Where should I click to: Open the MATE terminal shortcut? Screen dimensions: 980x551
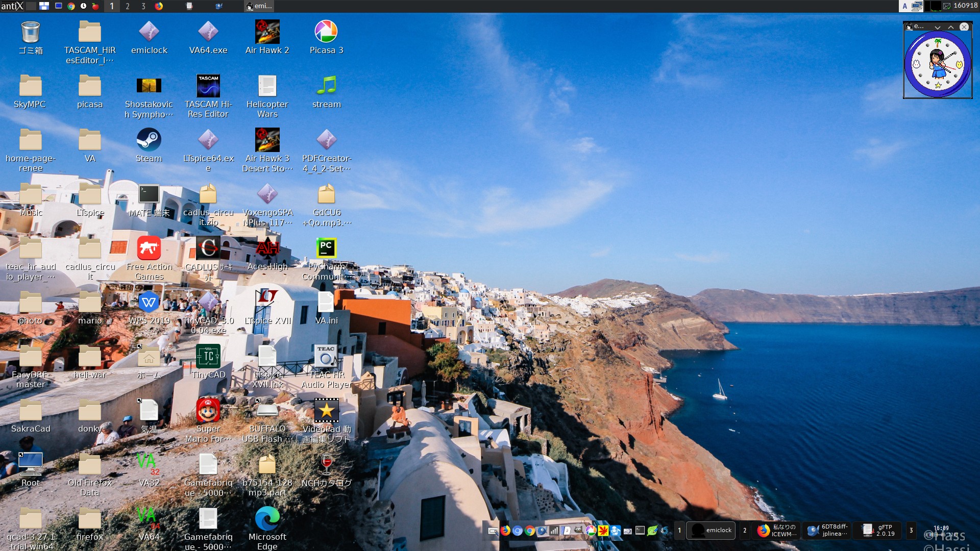point(149,194)
